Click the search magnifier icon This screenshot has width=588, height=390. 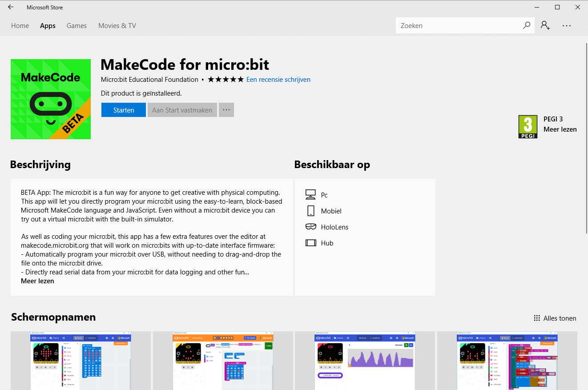[x=526, y=25]
